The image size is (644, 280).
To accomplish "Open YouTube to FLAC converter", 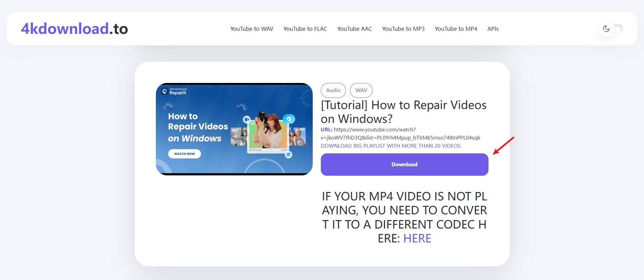I will [x=305, y=29].
